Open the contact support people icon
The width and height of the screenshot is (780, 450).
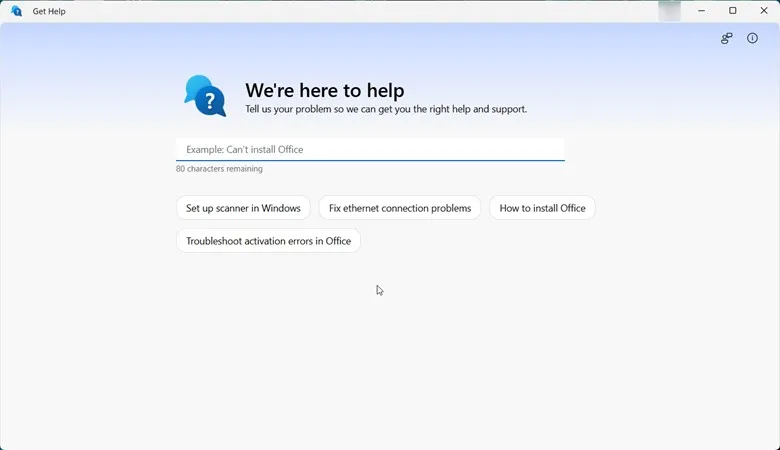click(x=727, y=38)
